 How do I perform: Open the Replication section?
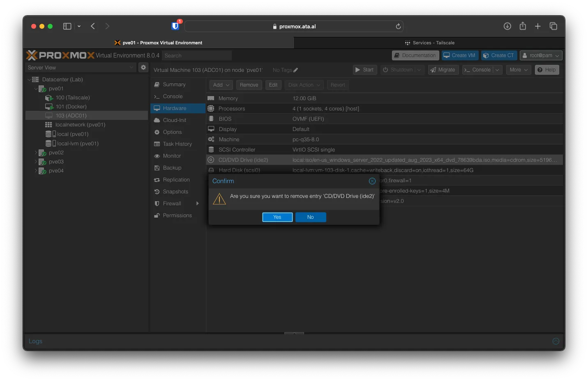click(x=178, y=180)
